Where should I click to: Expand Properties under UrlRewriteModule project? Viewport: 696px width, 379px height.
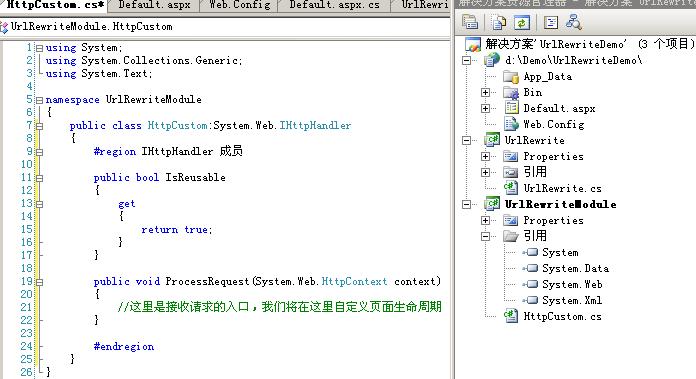pyautogui.click(x=486, y=220)
